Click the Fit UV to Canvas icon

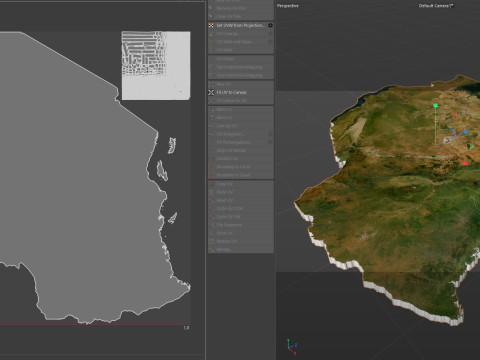click(211, 92)
